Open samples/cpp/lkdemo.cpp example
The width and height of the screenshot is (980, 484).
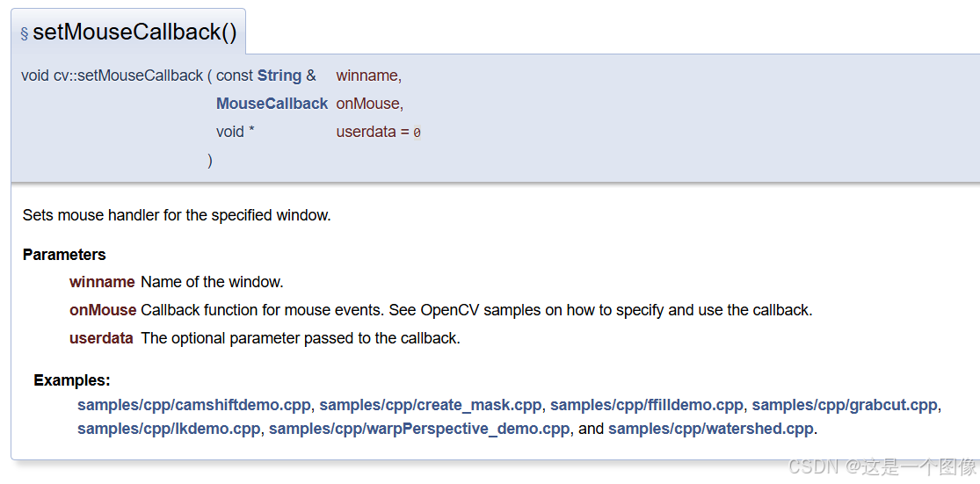tap(169, 429)
